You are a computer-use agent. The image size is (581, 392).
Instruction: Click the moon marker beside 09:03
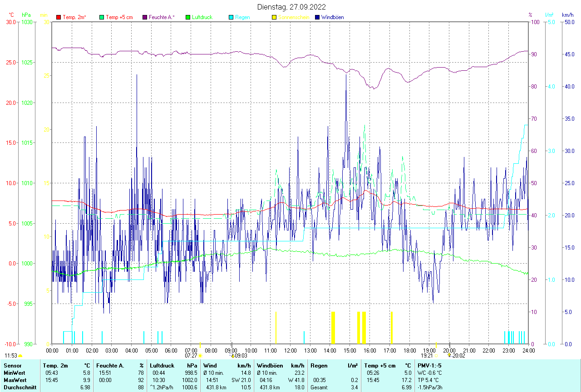[x=232, y=356]
